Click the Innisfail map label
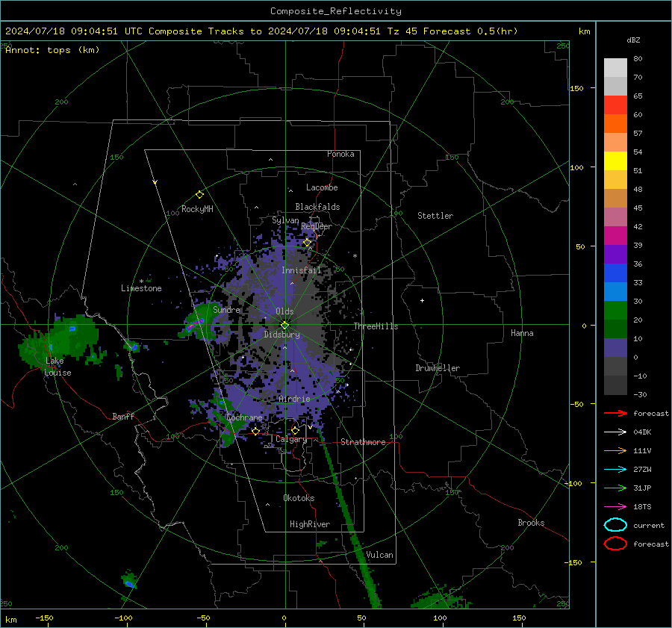The image size is (672, 628). [301, 270]
